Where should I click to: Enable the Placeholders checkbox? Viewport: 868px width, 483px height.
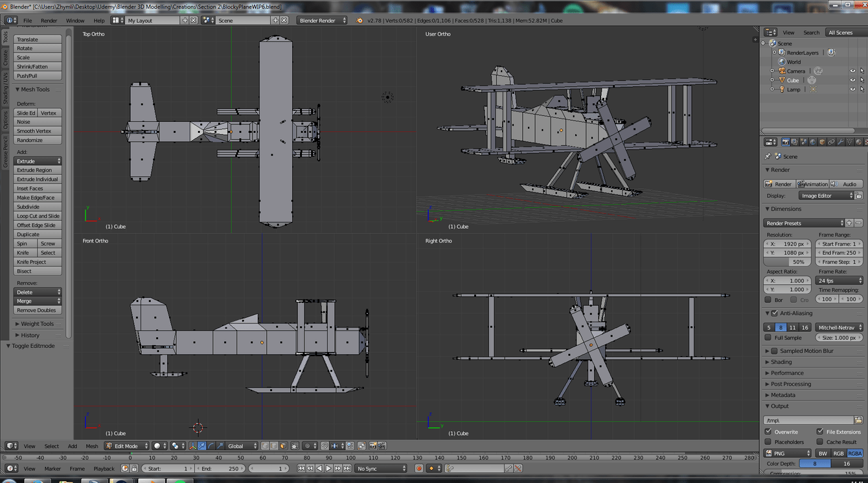point(768,442)
